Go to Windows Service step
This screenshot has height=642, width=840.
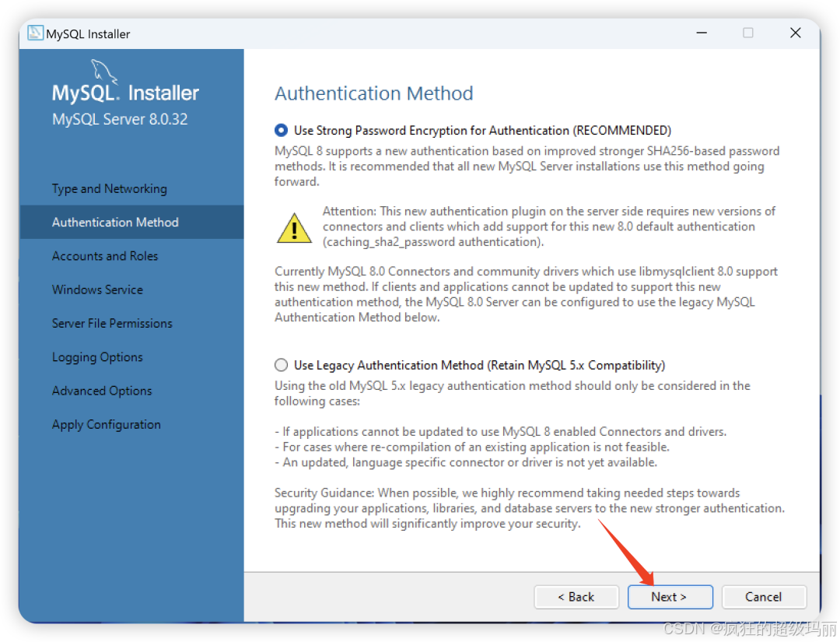pos(97,290)
